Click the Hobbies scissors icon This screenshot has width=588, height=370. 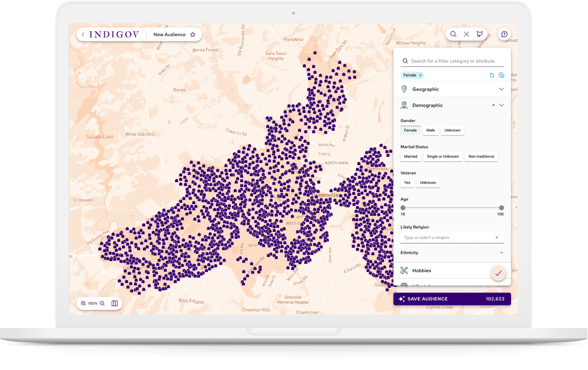[404, 270]
